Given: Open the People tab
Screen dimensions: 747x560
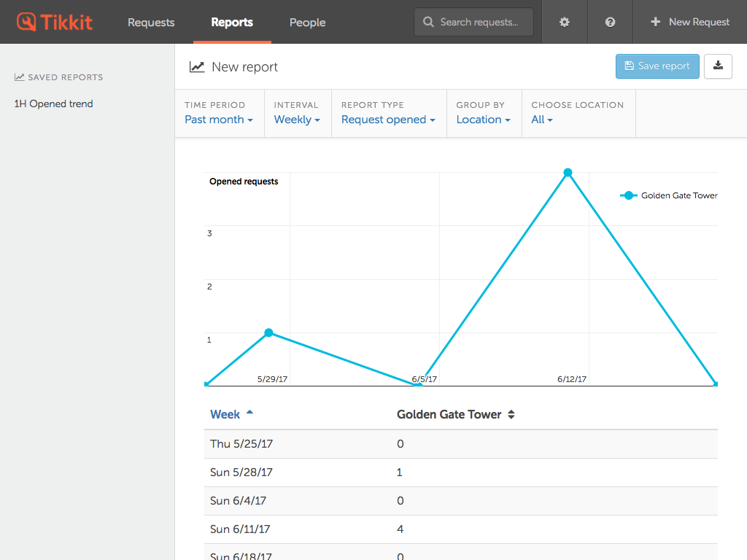Looking at the screenshot, I should (307, 22).
